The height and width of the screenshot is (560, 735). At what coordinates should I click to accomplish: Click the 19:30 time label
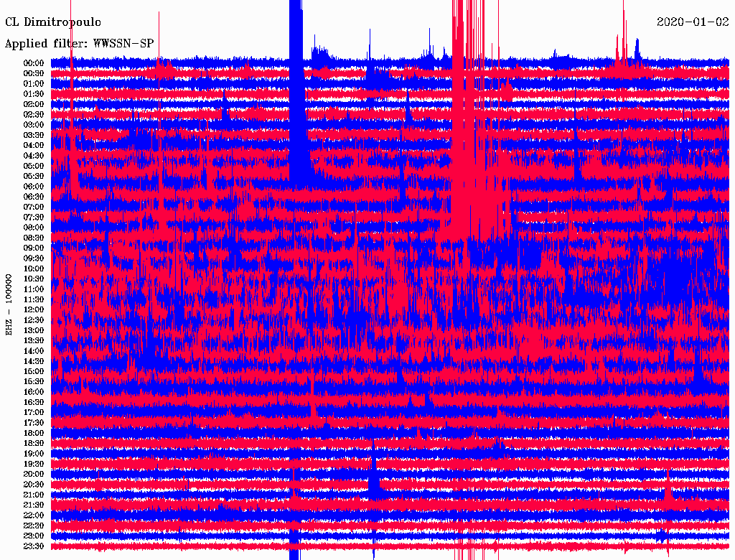[34, 464]
